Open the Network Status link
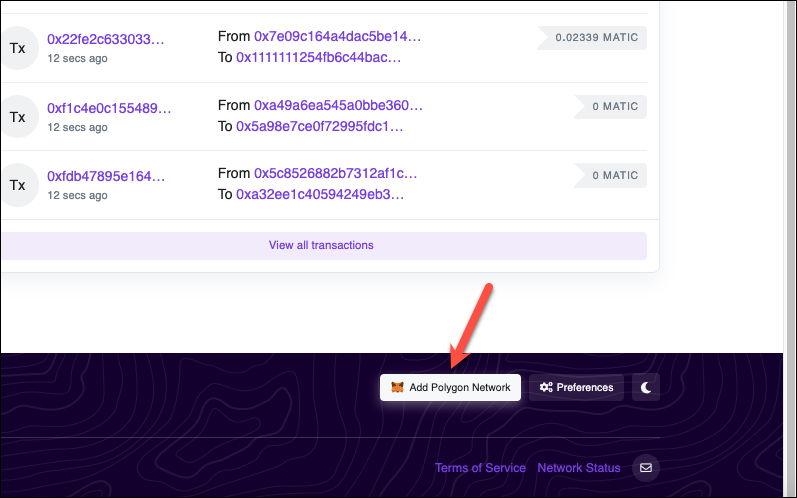The image size is (797, 498). click(579, 468)
